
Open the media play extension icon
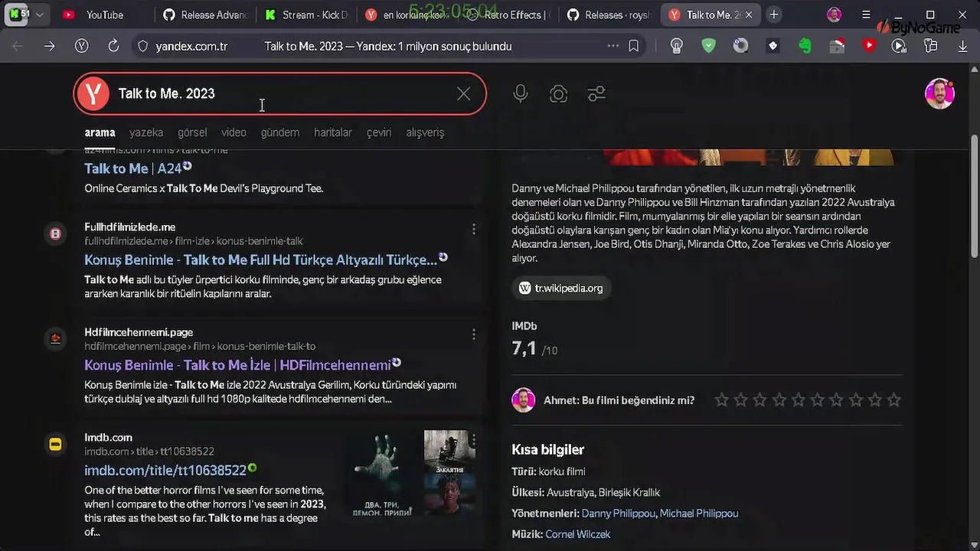coord(900,46)
